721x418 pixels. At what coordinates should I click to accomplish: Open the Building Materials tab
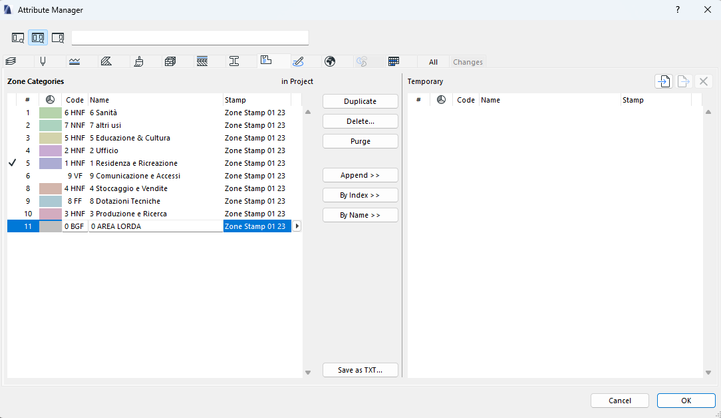170,61
